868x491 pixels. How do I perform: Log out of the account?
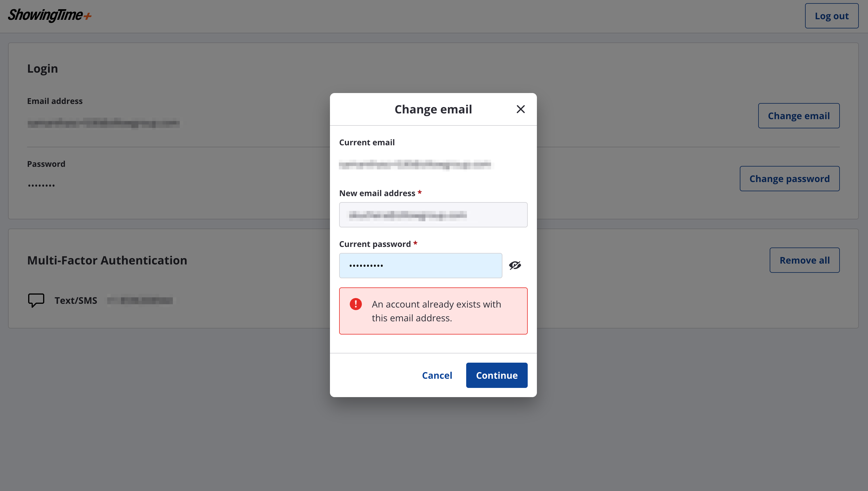(831, 16)
